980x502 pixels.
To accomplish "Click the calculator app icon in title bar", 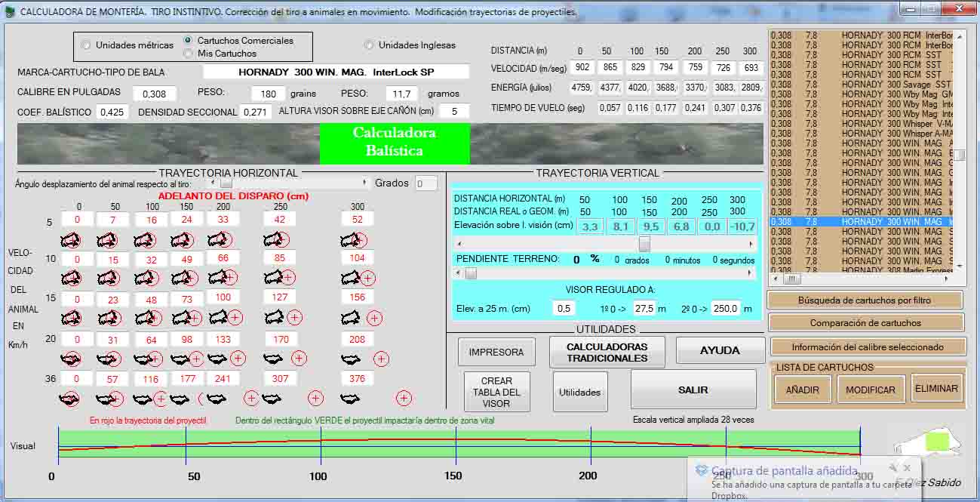I will (x=10, y=11).
